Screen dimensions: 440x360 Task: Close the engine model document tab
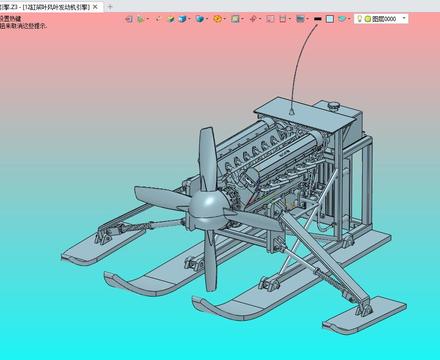[95, 7]
